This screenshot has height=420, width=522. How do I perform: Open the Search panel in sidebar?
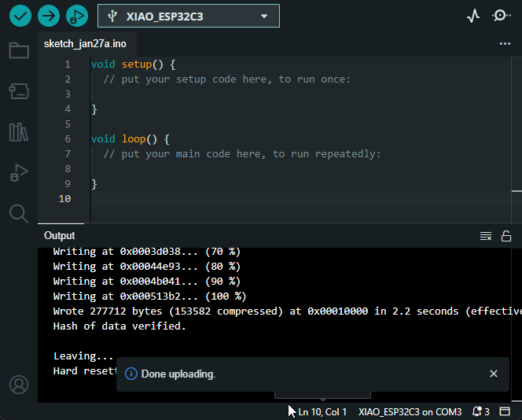point(19,213)
